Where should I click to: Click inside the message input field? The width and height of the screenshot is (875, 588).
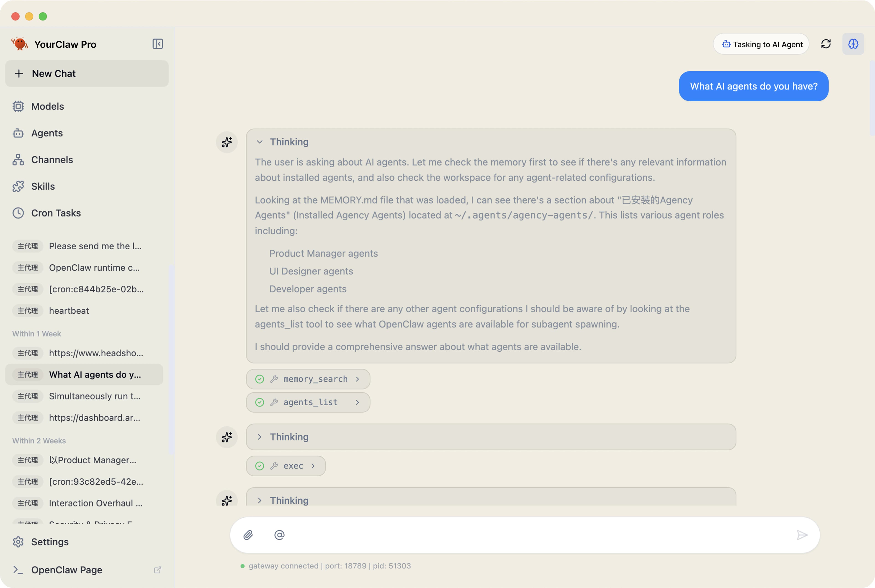pos(525,535)
